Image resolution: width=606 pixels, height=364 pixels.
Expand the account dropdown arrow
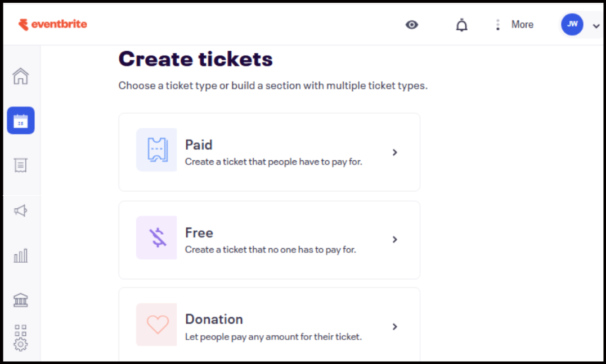click(596, 25)
